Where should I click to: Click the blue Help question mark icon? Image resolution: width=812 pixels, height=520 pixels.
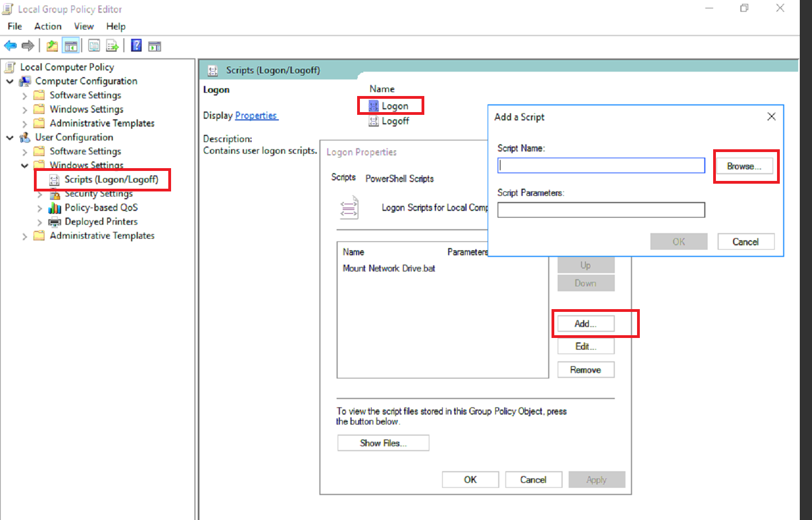point(136,46)
